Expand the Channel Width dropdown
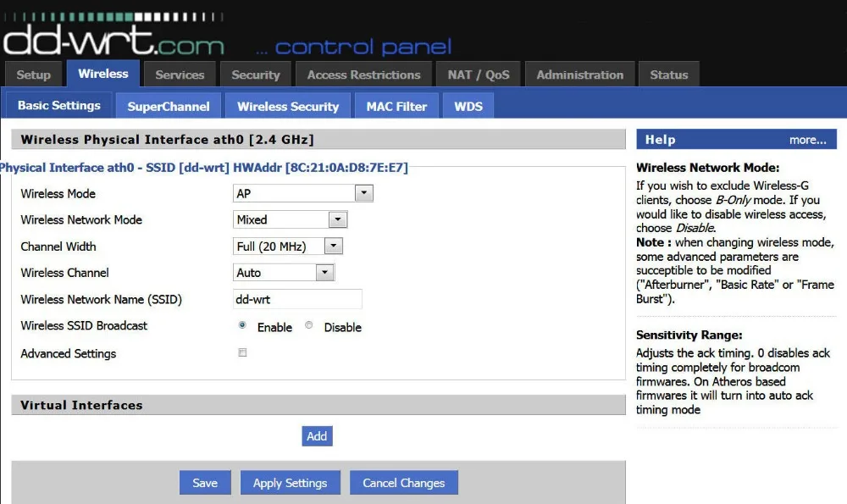847x504 pixels. [x=288, y=246]
